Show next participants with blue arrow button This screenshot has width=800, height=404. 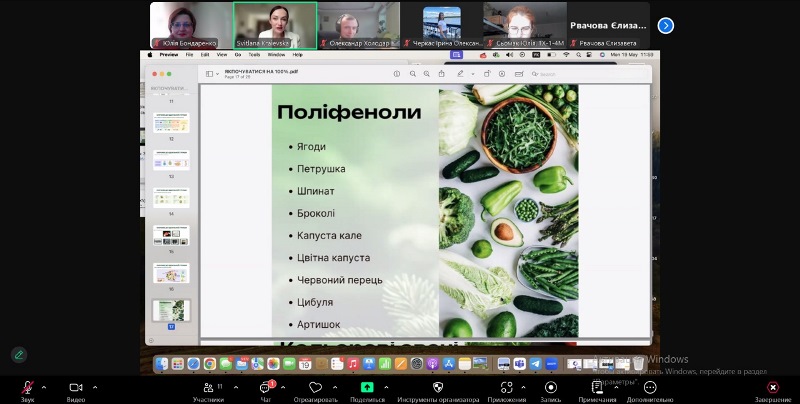click(x=665, y=26)
